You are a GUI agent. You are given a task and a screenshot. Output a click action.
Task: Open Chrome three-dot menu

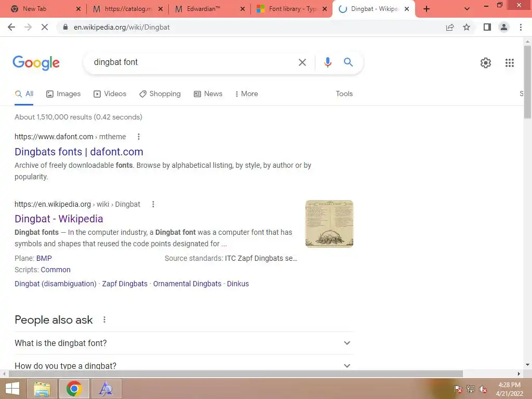pyautogui.click(x=521, y=27)
